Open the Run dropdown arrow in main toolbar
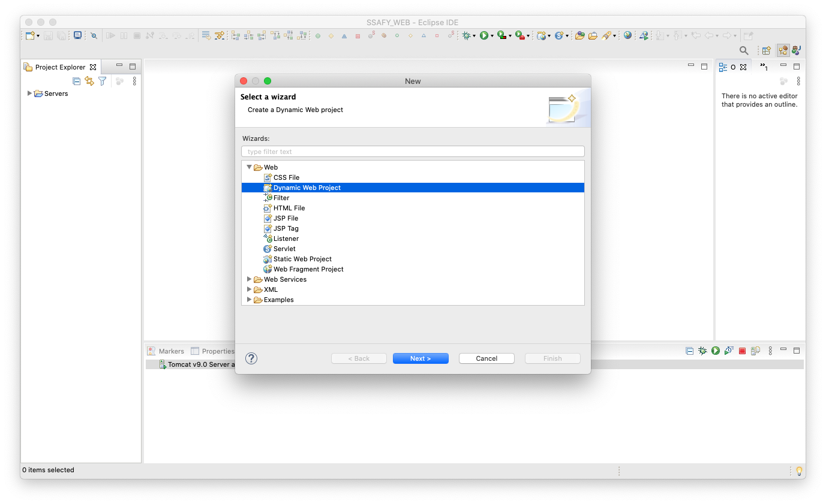 [492, 36]
